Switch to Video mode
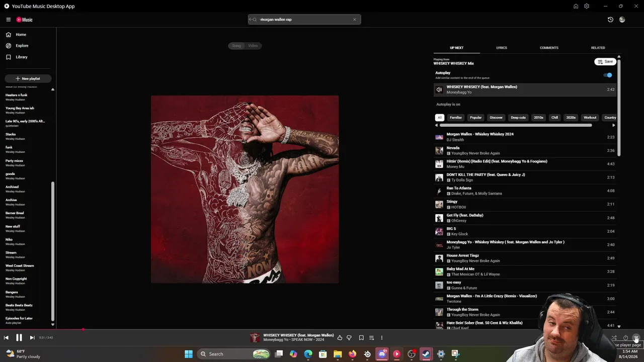The width and height of the screenshot is (644, 362). (x=253, y=46)
